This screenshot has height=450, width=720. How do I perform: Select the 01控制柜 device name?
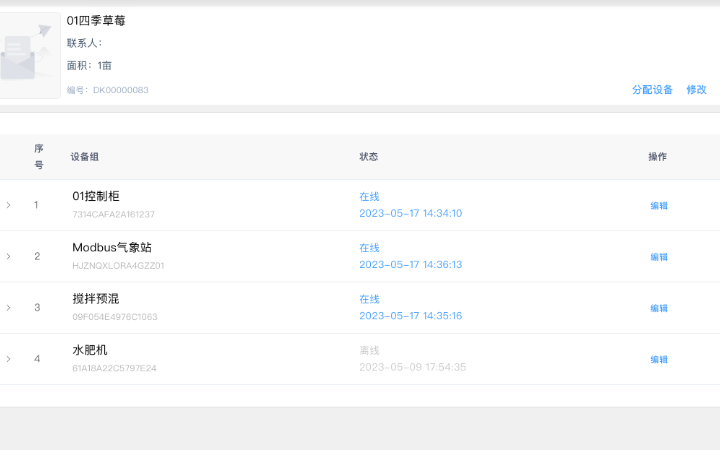[x=96, y=196]
